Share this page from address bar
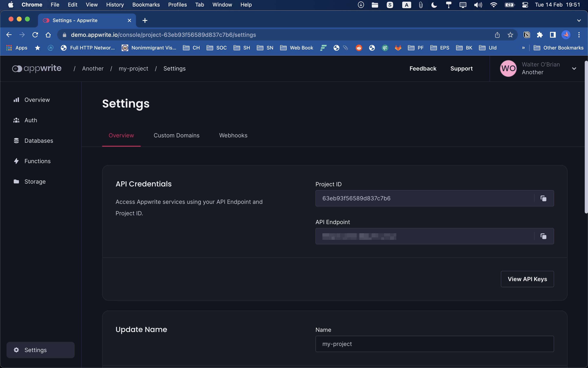This screenshot has height=368, width=588. point(497,35)
